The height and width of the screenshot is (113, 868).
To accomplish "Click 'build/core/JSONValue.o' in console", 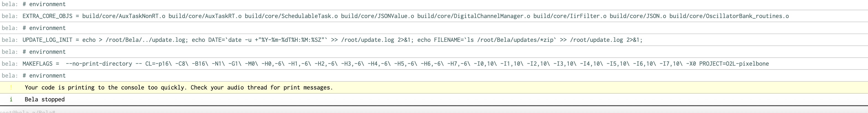I will (x=377, y=16).
